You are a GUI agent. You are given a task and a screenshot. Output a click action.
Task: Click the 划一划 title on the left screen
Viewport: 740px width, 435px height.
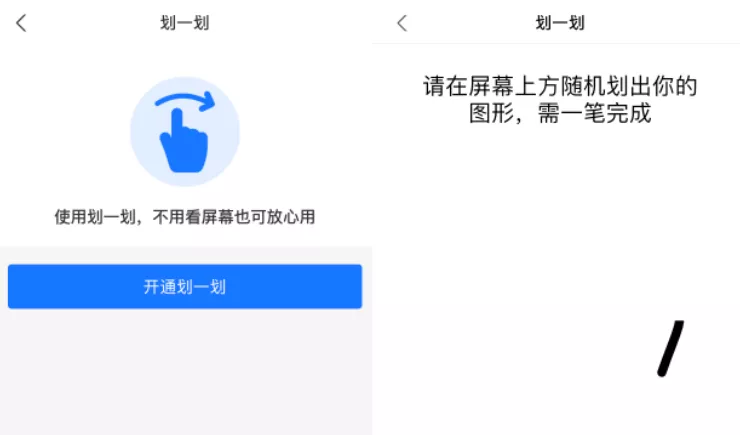click(x=185, y=23)
